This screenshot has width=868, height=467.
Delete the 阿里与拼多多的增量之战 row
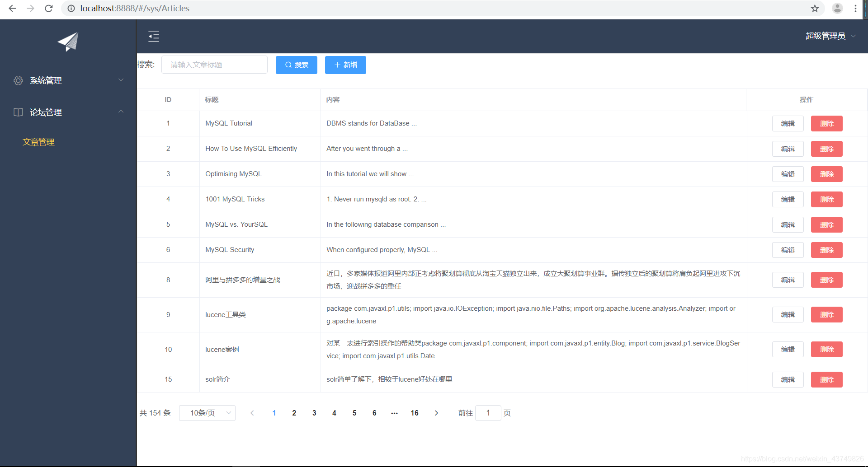(x=826, y=280)
